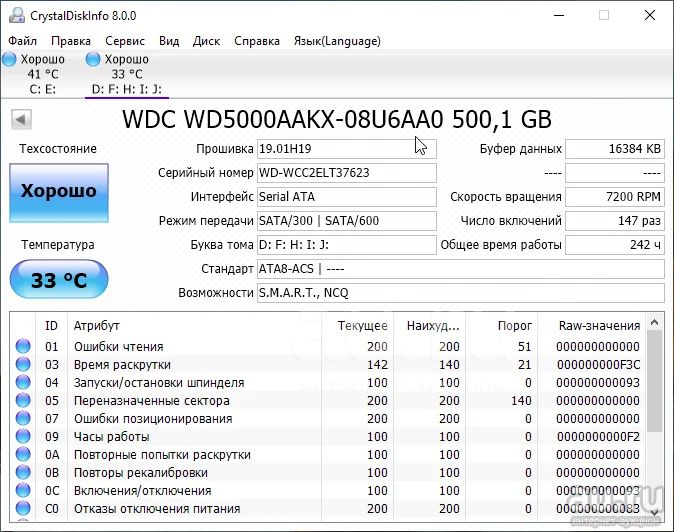The height and width of the screenshot is (532, 674).
Task: Click the status orb for attribute 09
Action: point(23,436)
